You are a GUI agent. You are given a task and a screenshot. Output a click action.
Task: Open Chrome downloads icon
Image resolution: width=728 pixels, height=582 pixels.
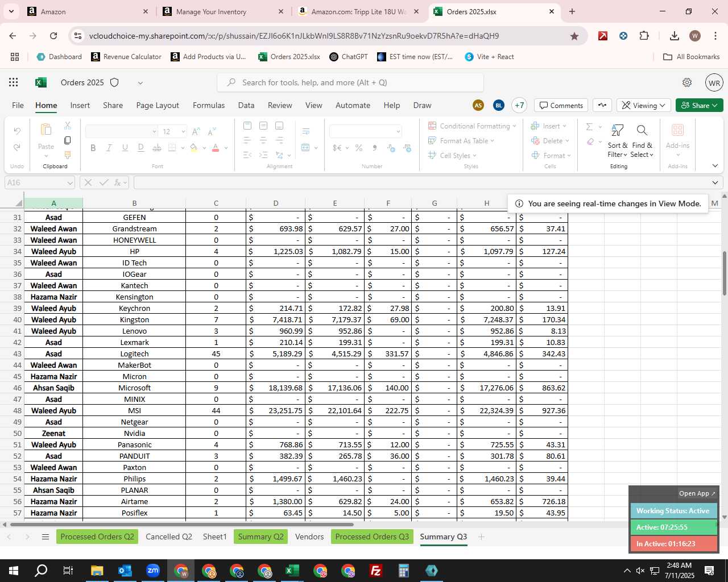click(x=675, y=36)
